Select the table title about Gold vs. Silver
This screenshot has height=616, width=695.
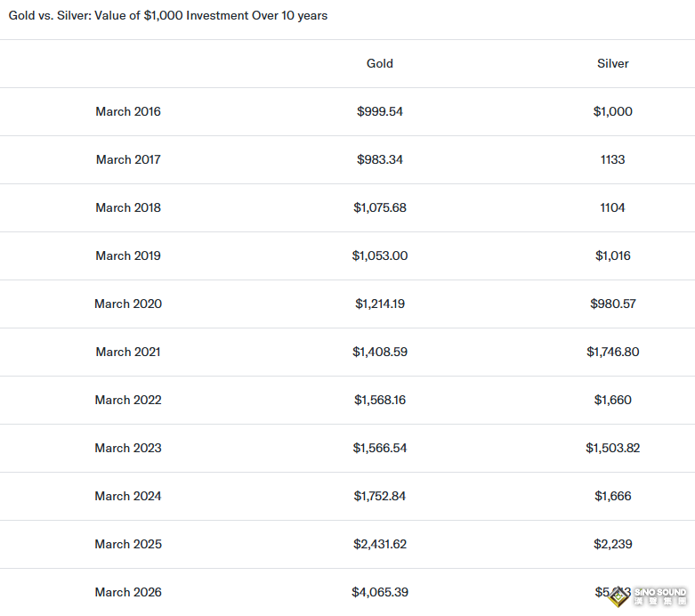pos(168,16)
